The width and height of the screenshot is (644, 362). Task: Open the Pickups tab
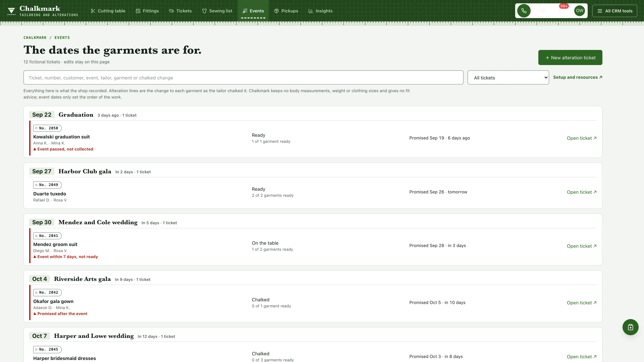click(x=286, y=11)
